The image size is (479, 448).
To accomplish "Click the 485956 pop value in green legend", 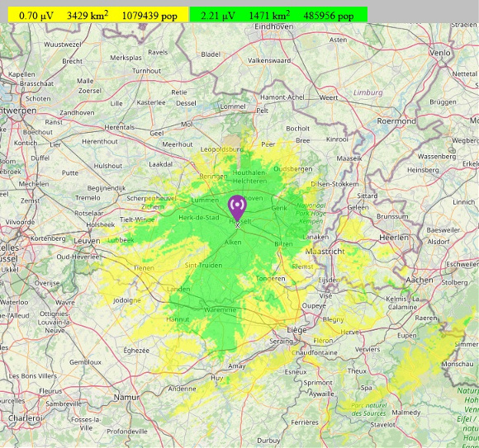I will tap(329, 16).
